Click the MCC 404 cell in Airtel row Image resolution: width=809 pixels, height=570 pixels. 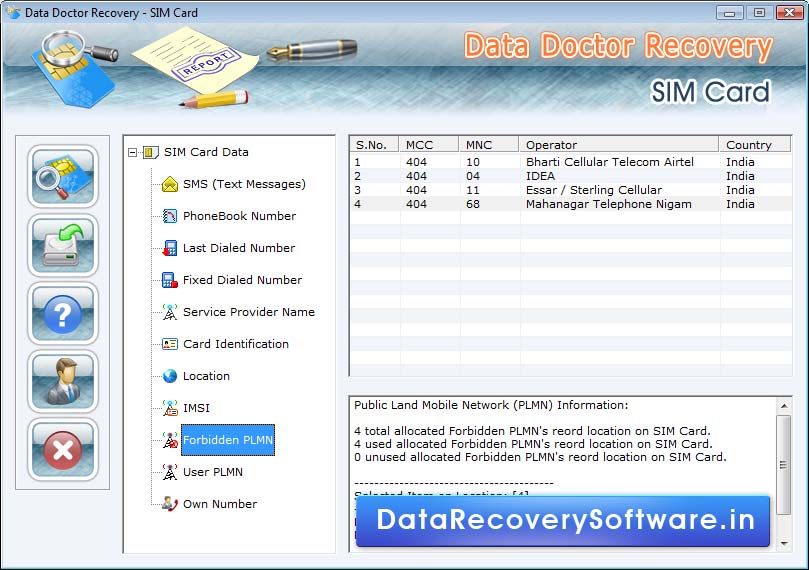point(416,162)
